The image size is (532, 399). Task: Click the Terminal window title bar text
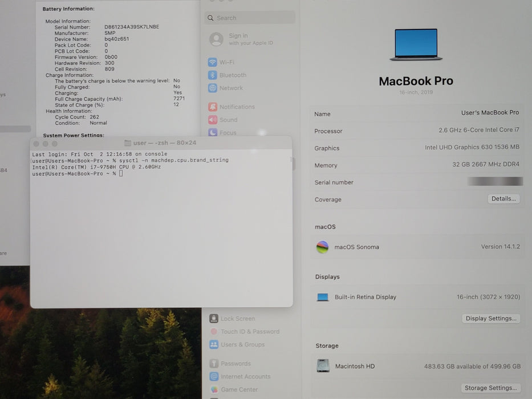point(165,143)
